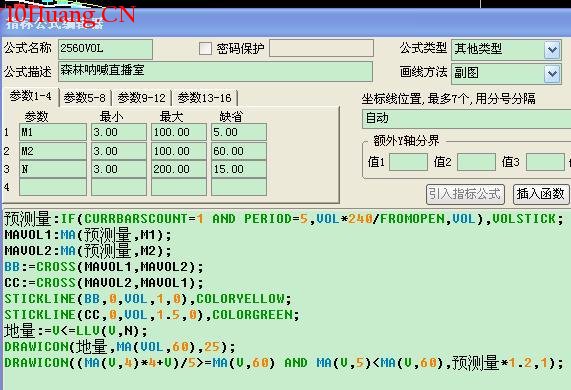The height and width of the screenshot is (390, 571).
Task: Click the parameter name field N
Action: click(53, 169)
